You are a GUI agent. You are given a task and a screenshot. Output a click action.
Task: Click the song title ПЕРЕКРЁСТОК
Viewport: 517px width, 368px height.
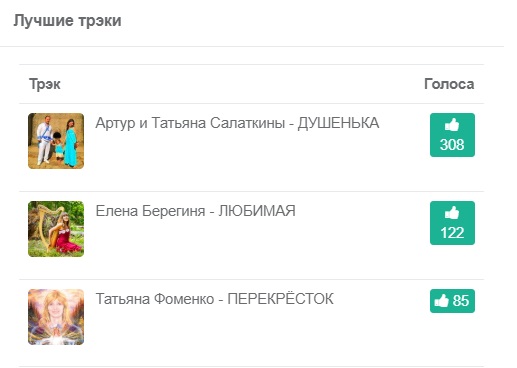(280, 299)
